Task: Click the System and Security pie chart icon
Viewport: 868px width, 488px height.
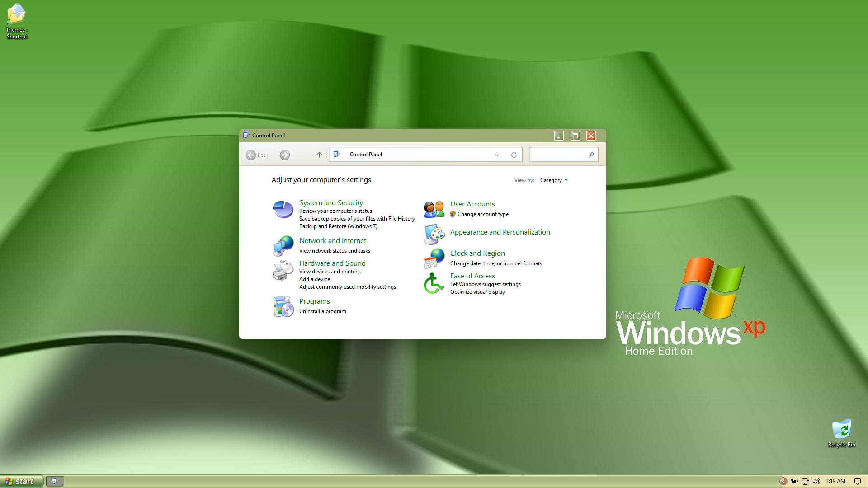Action: [x=283, y=210]
